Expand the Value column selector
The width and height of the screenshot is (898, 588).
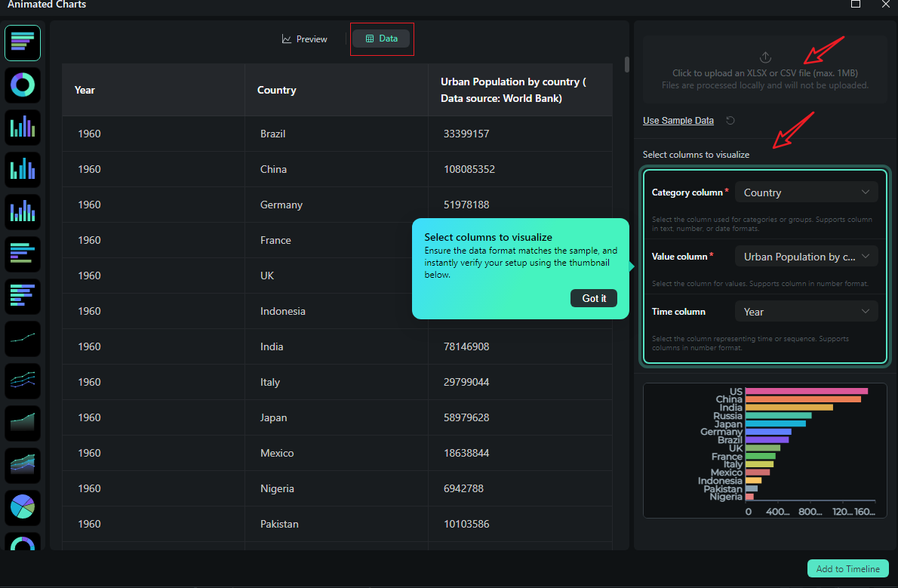[x=806, y=256]
